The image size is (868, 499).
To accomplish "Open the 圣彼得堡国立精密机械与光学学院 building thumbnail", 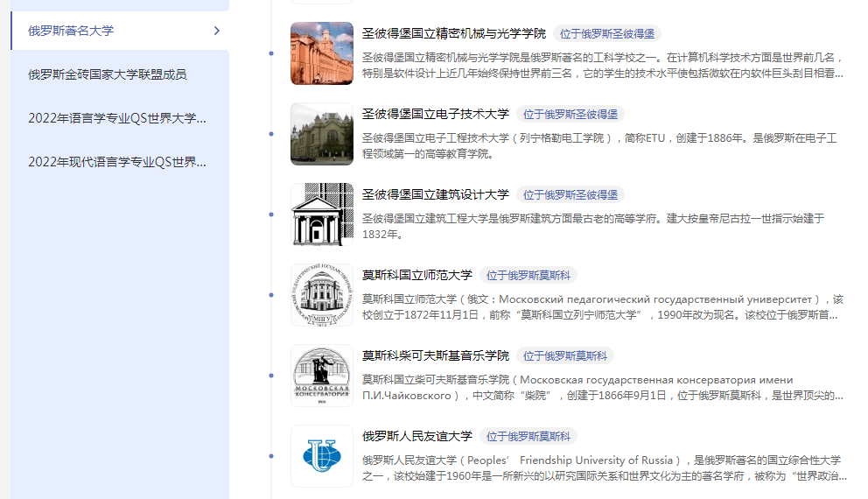I will [322, 53].
